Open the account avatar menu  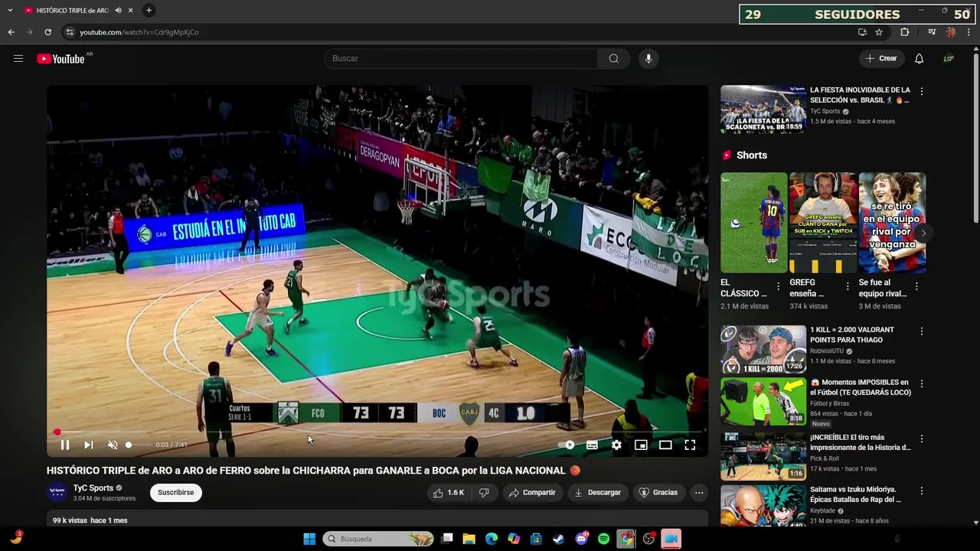tap(949, 59)
